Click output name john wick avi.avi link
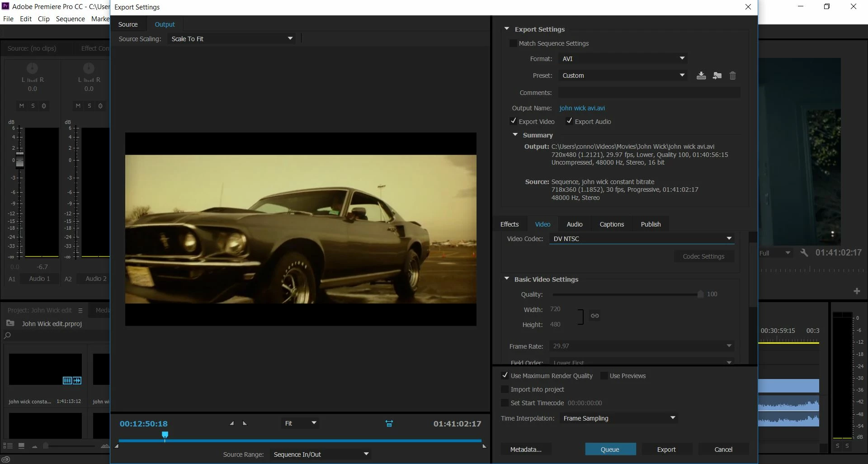 582,108
